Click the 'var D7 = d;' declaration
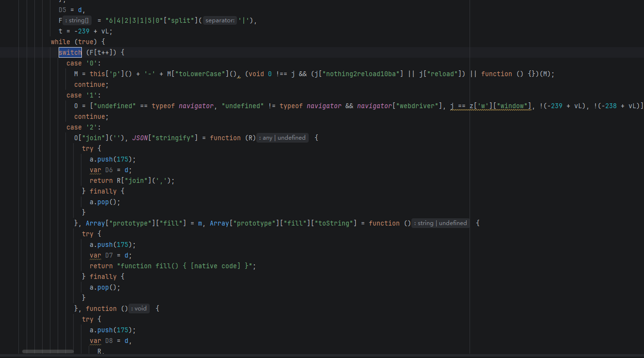Viewport: 644px width, 358px height. click(x=111, y=255)
